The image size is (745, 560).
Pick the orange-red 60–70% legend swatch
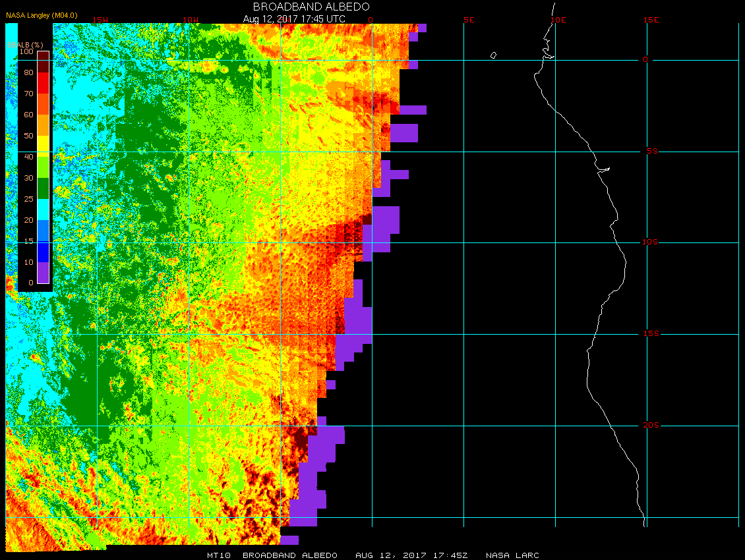coord(44,104)
